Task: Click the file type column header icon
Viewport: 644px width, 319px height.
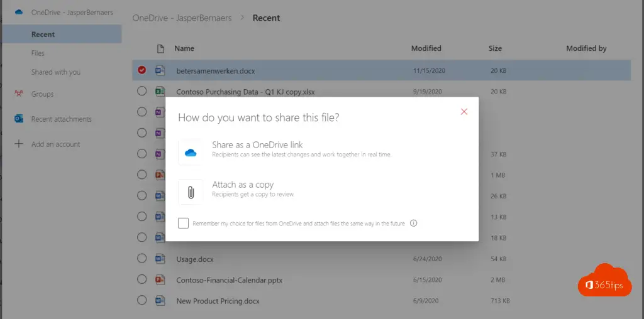Action: (160, 49)
